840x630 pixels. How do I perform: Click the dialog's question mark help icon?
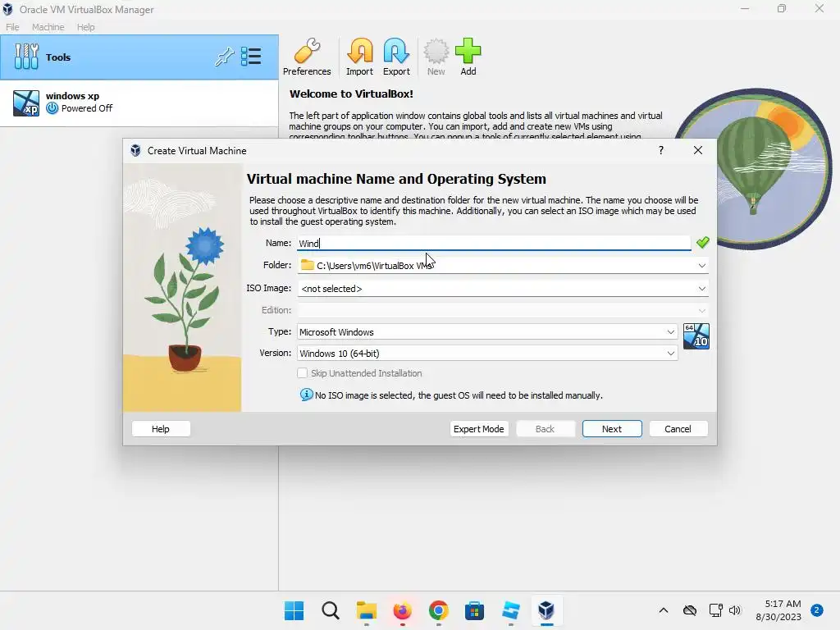point(661,151)
